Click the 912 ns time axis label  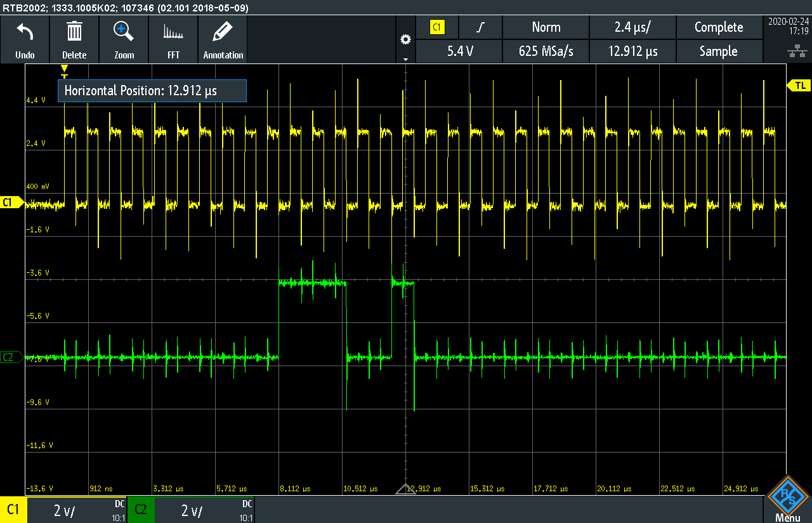coord(102,489)
